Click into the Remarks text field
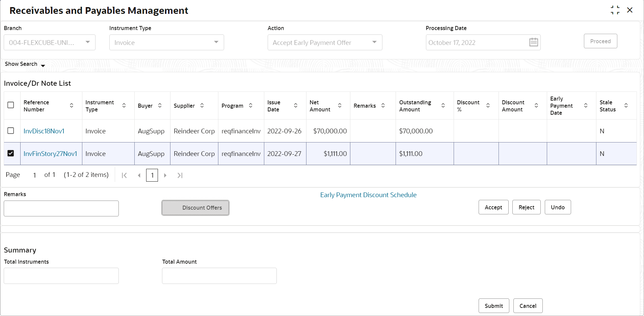The image size is (644, 316). tap(61, 208)
